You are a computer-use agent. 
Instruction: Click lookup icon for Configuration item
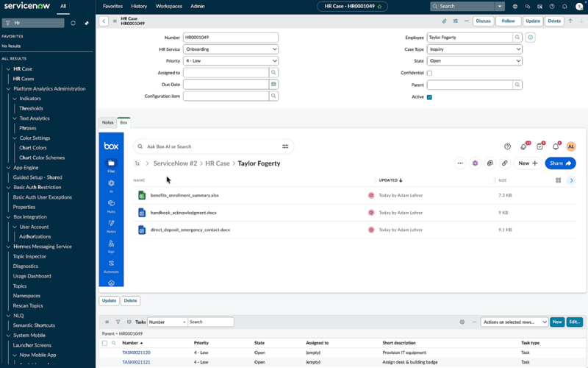pyautogui.click(x=273, y=96)
